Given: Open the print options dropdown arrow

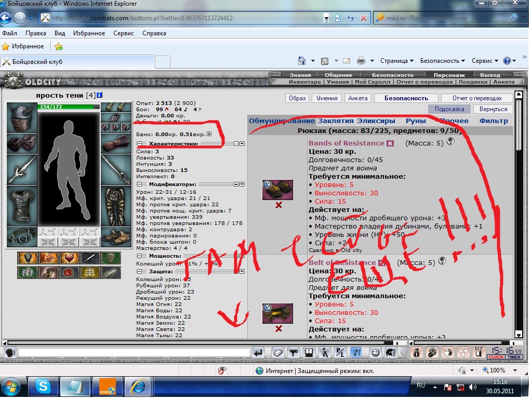Looking at the screenshot, I should point(372,61).
